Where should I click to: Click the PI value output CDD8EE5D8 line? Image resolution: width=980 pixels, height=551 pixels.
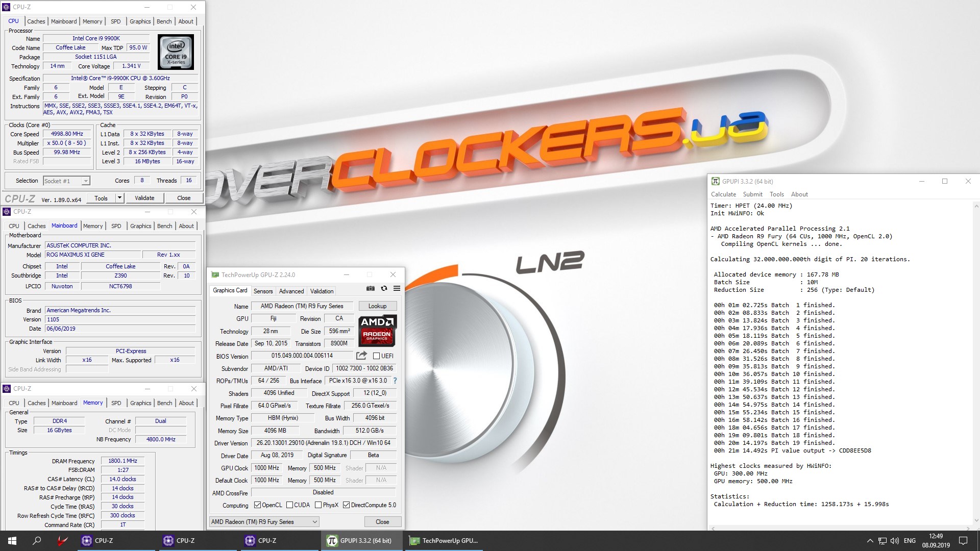click(x=793, y=450)
